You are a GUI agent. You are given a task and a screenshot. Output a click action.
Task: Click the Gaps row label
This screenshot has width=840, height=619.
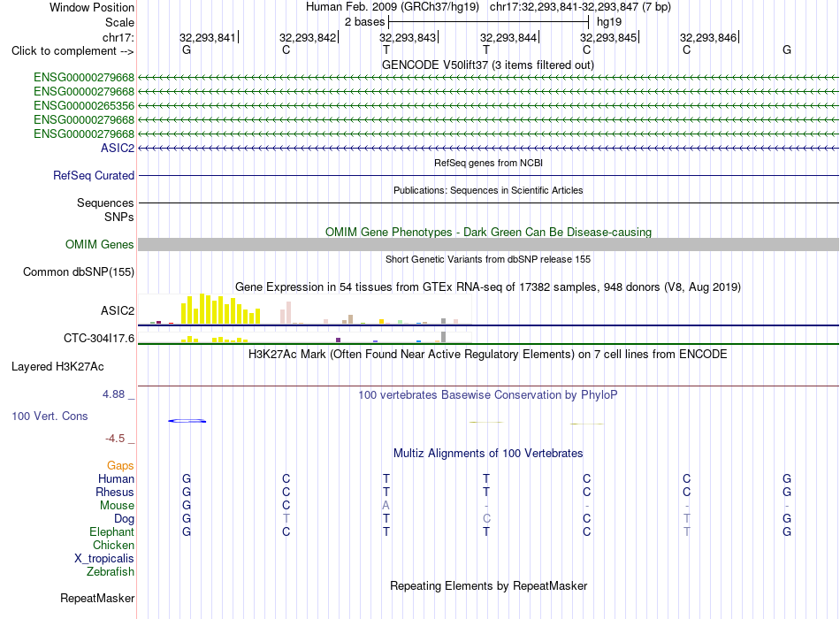tap(120, 466)
